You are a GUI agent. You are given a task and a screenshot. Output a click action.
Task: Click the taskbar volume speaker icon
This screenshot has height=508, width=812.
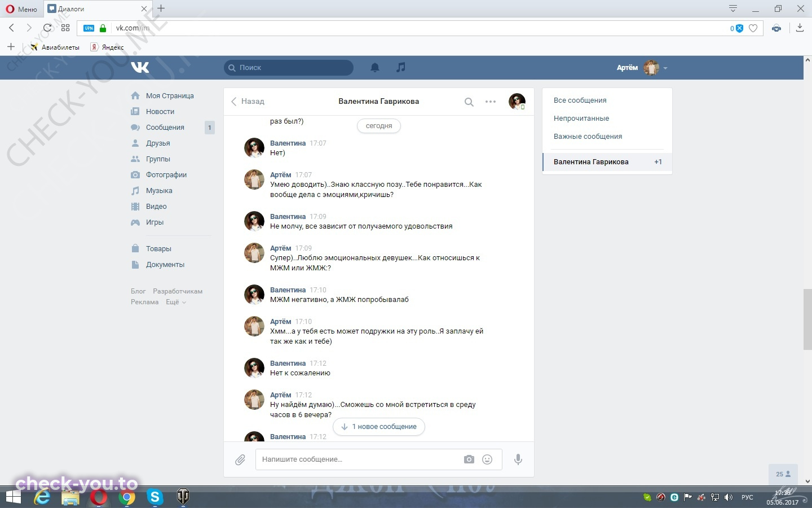click(x=729, y=497)
